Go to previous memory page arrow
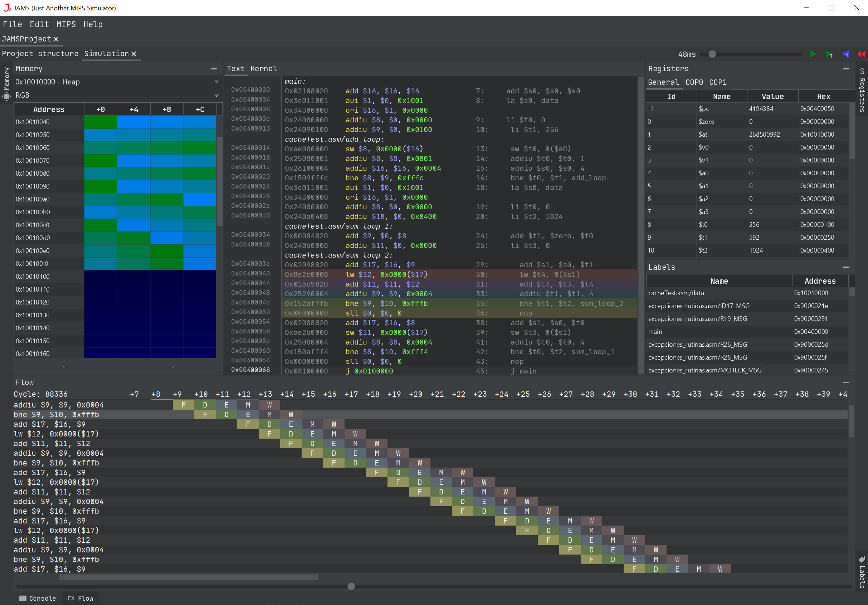 (x=66, y=367)
